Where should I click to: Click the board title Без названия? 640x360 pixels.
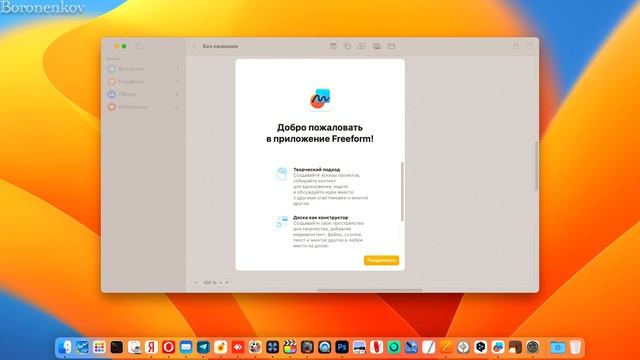tap(220, 46)
